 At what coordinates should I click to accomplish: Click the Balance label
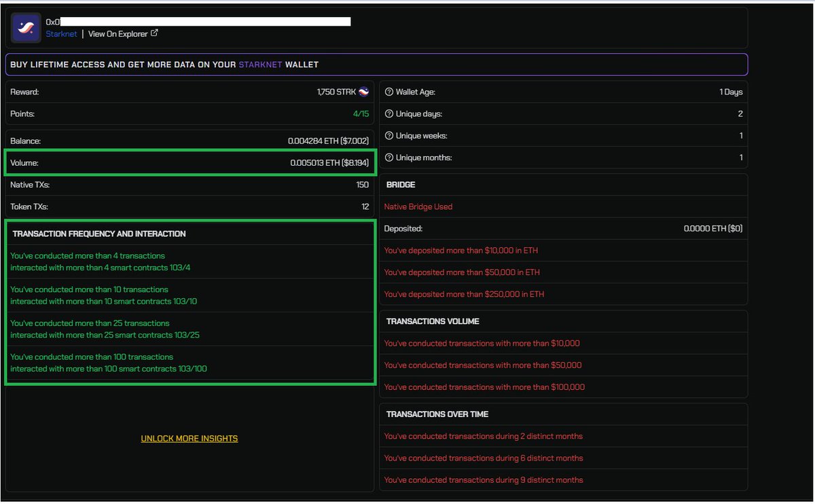tap(26, 141)
